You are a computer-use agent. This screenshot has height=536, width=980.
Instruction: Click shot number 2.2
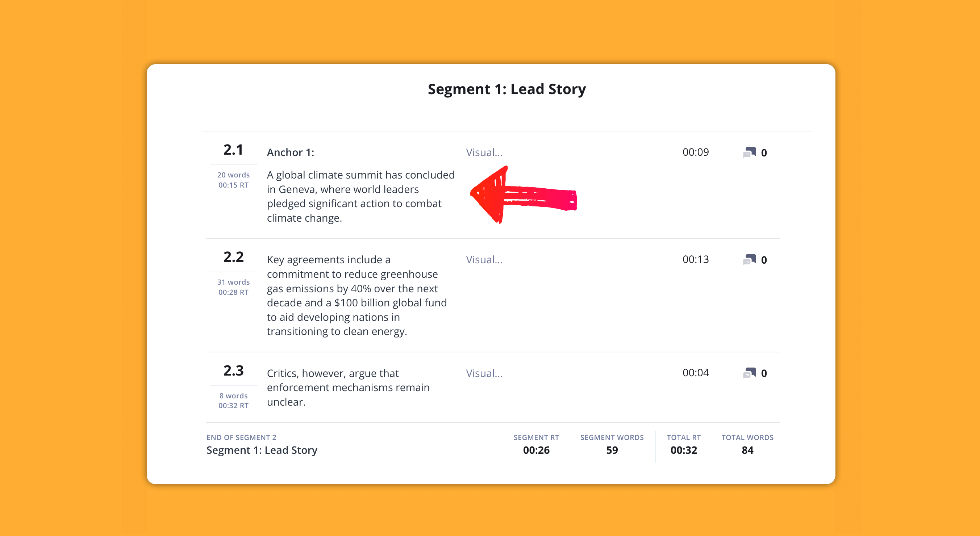click(x=233, y=257)
